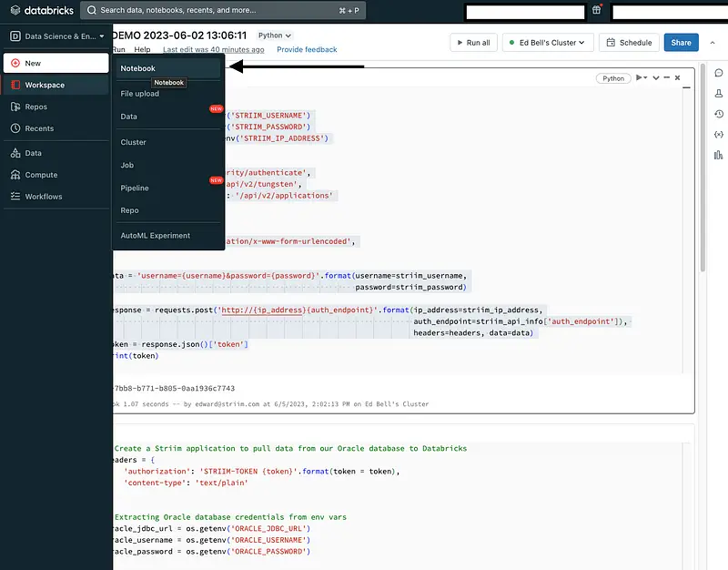Open the MLflow experiments flask icon
This screenshot has width=728, height=570.
tap(719, 94)
